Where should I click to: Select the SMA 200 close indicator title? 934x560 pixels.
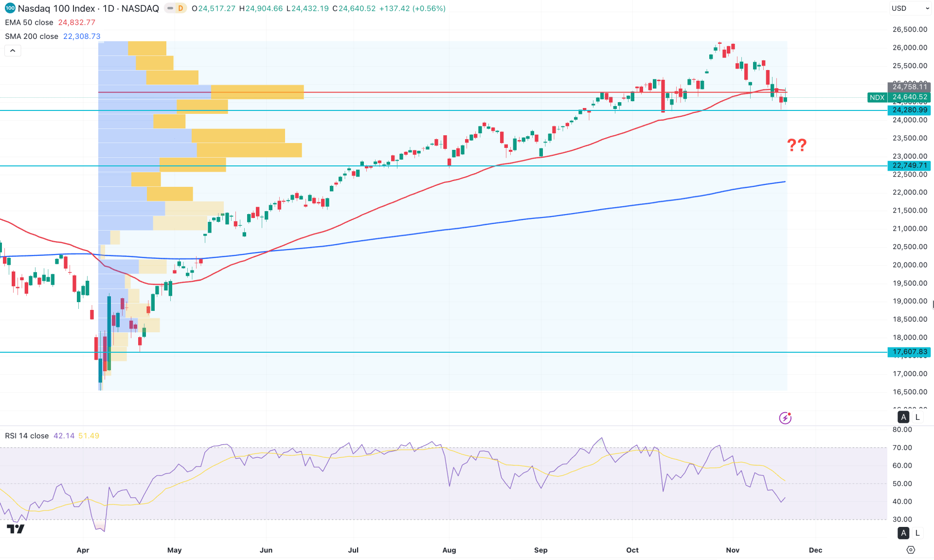30,36
